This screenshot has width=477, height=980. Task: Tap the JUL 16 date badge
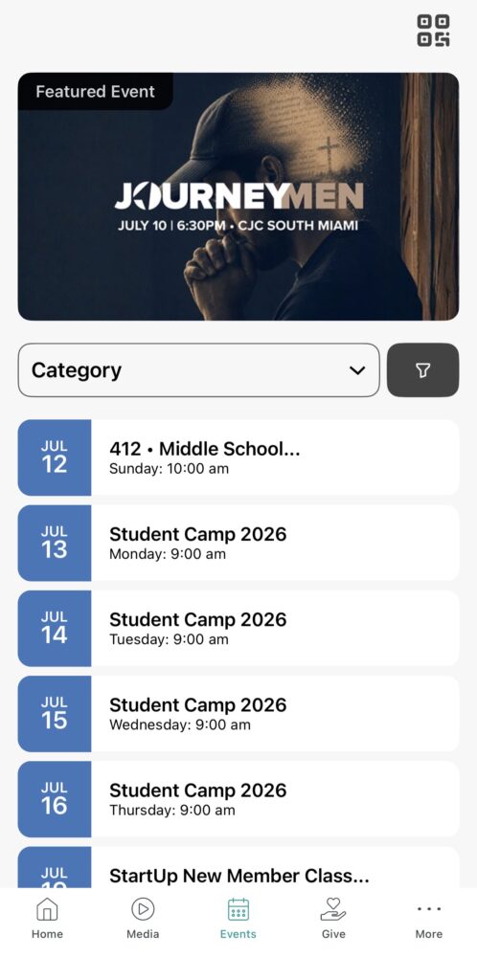point(55,799)
